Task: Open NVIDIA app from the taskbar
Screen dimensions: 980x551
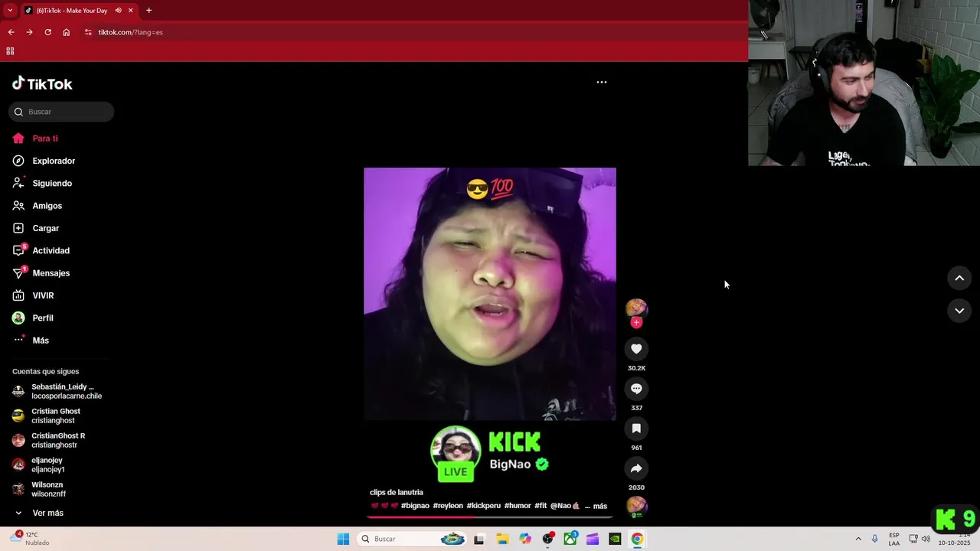Action: 615,539
